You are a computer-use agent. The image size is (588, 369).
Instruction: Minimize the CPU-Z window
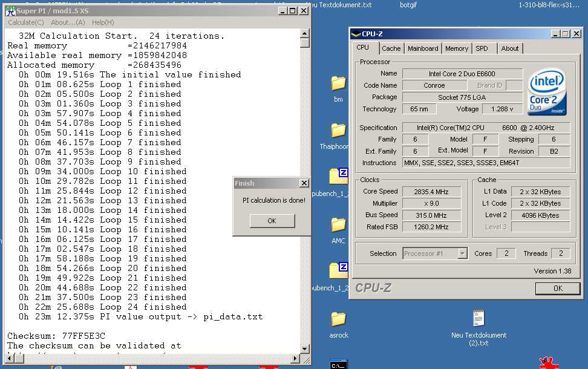pyautogui.click(x=556, y=34)
